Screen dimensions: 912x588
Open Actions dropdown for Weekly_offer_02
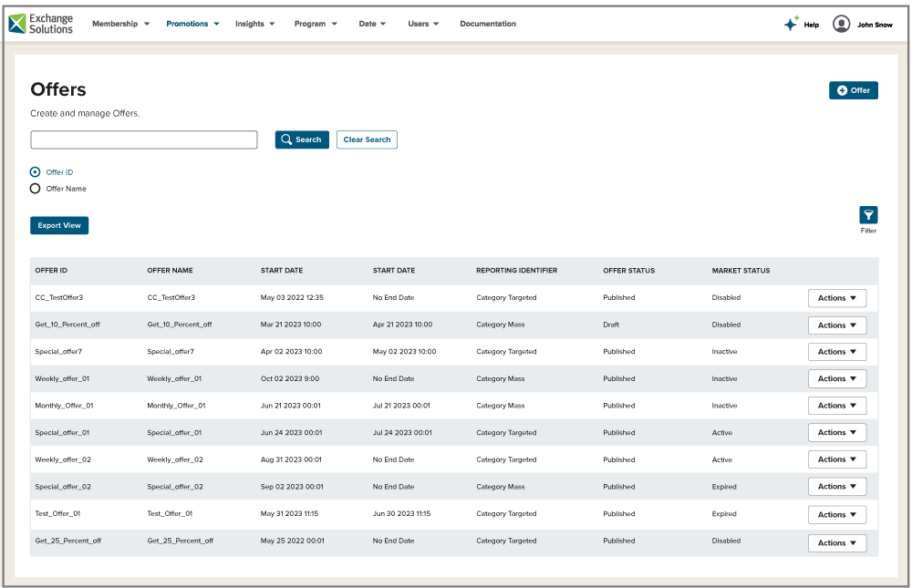836,459
